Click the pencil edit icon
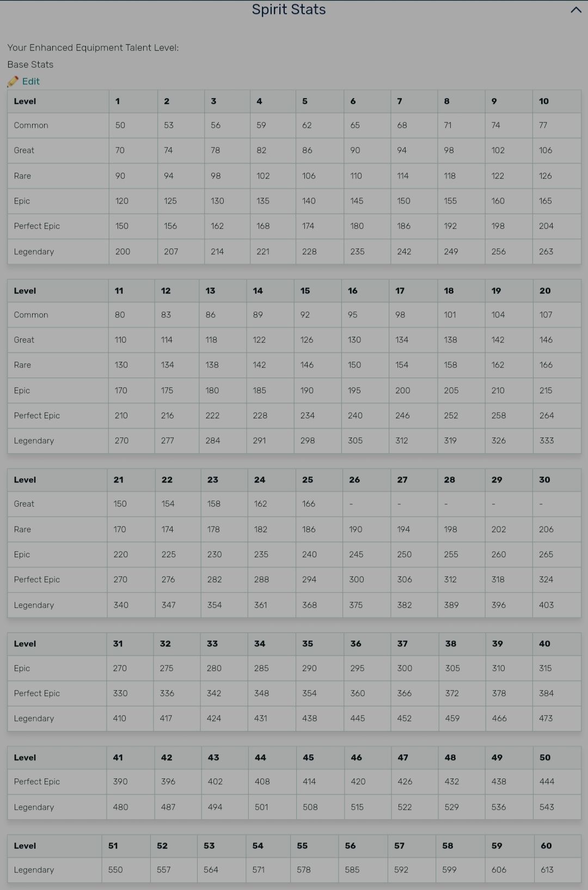 tap(13, 82)
